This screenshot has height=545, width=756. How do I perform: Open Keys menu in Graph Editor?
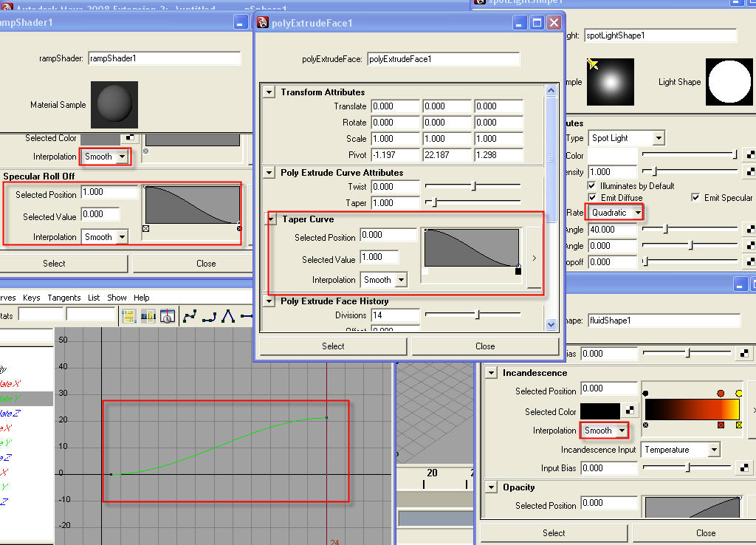(x=31, y=298)
